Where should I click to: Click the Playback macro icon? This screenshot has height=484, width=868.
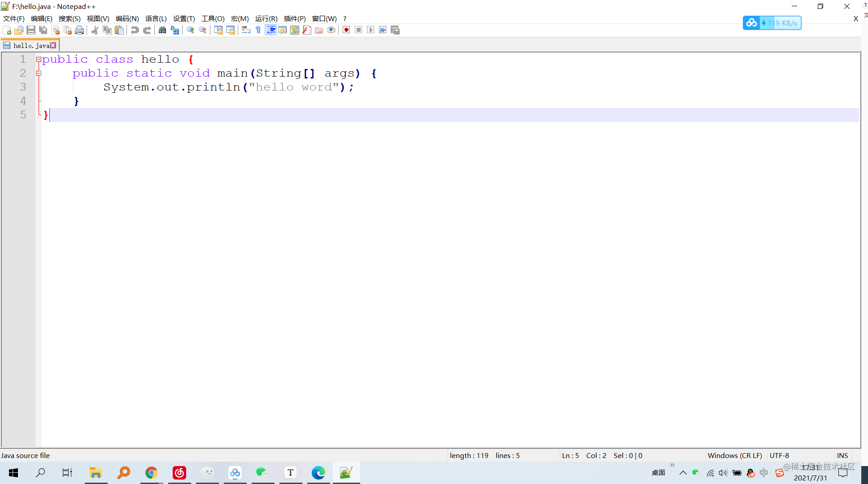[x=371, y=30]
